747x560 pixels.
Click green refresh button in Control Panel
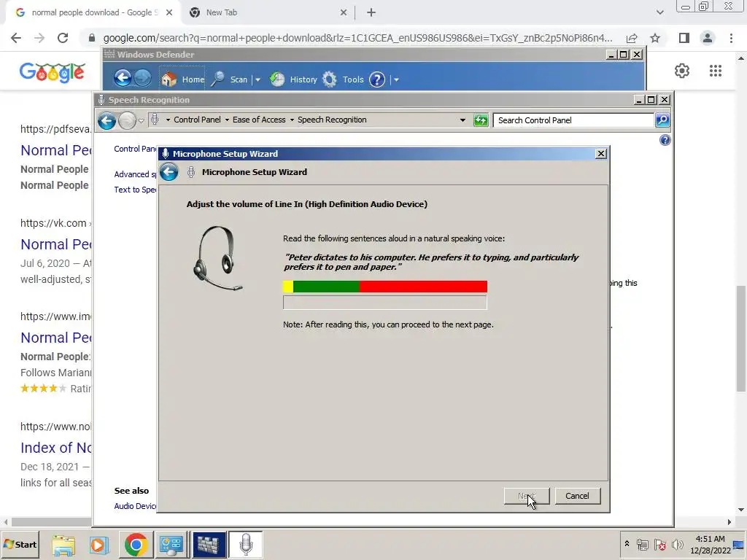pyautogui.click(x=481, y=120)
